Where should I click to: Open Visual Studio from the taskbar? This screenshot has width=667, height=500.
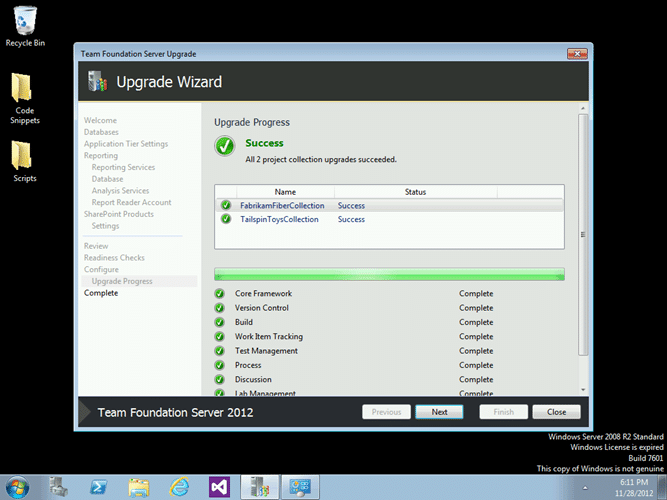coord(219,487)
